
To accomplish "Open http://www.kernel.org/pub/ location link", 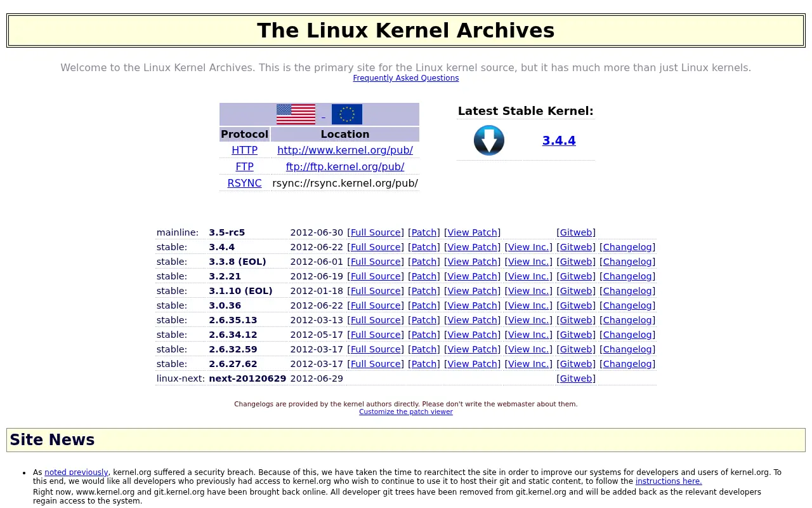I will (345, 150).
